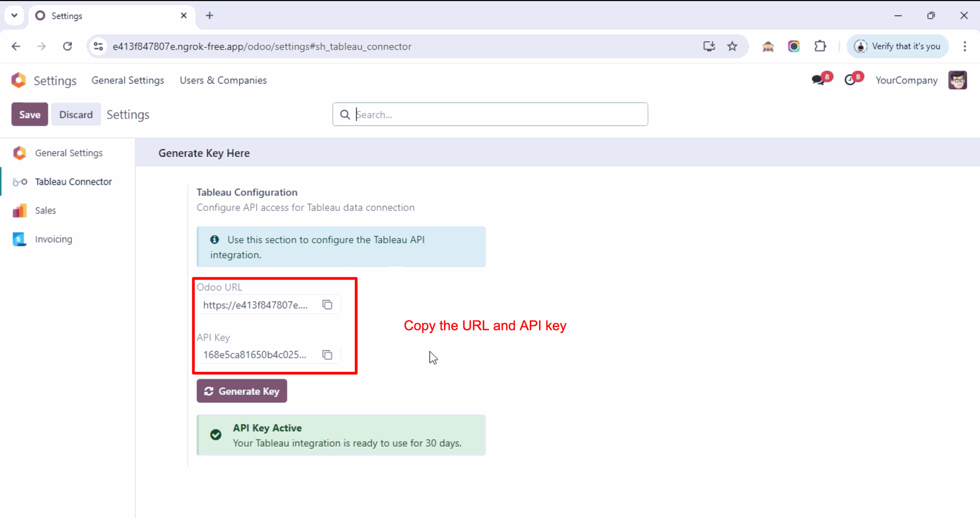Click the browser forward arrow
The width and height of the screenshot is (980, 518).
pyautogui.click(x=41, y=46)
